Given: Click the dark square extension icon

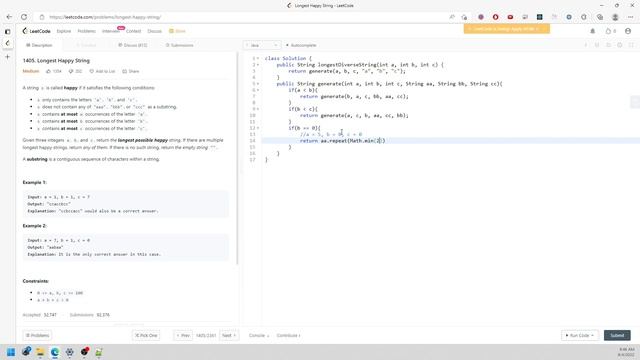Looking at the screenshot, I should [x=540, y=17].
